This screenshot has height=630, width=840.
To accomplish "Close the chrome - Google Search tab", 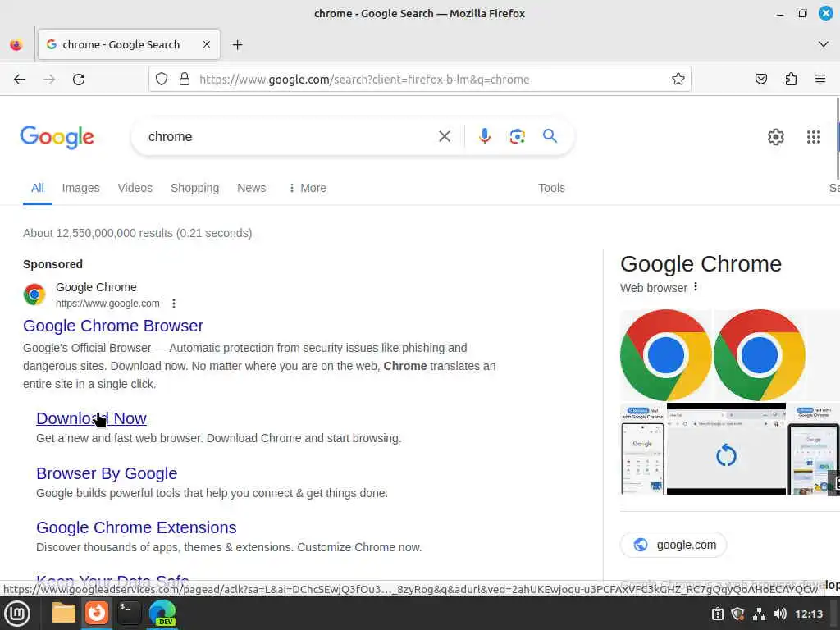I will [206, 44].
